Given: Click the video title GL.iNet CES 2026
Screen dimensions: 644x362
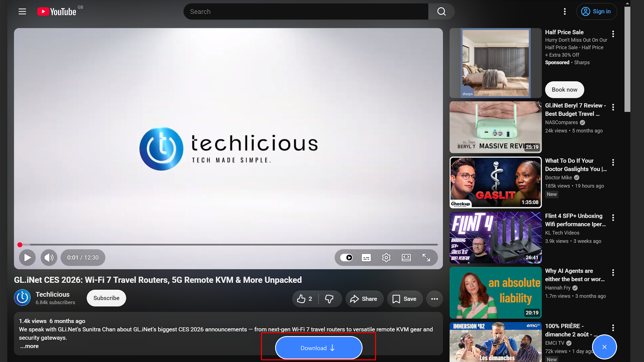Looking at the screenshot, I should [158, 280].
